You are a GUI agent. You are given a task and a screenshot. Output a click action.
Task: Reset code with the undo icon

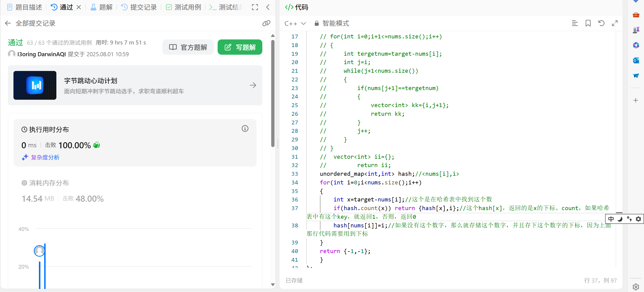pos(601,23)
